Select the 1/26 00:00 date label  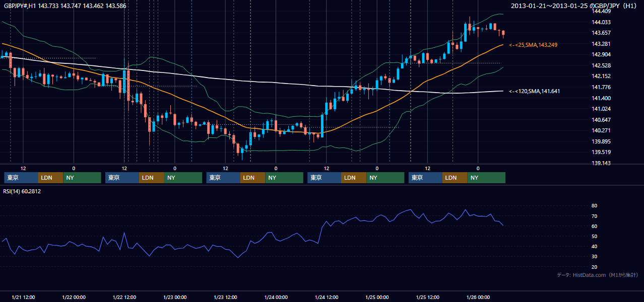coord(478,297)
